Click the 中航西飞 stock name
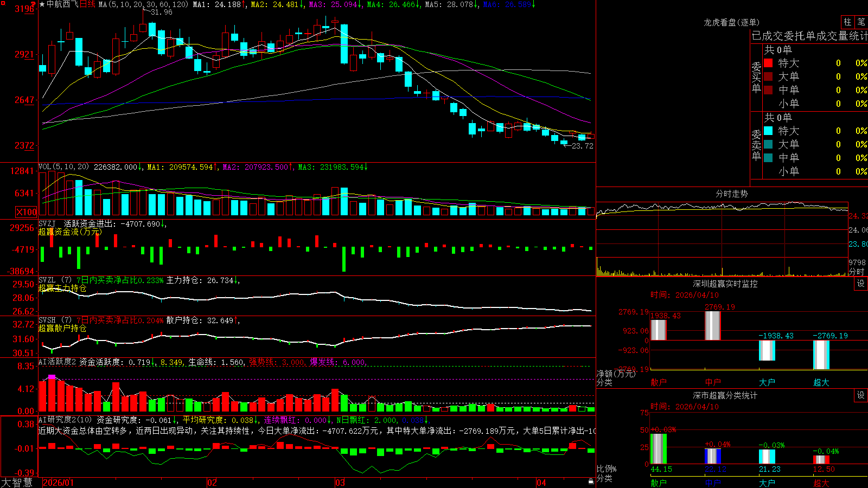868x488 pixels. [62, 4]
